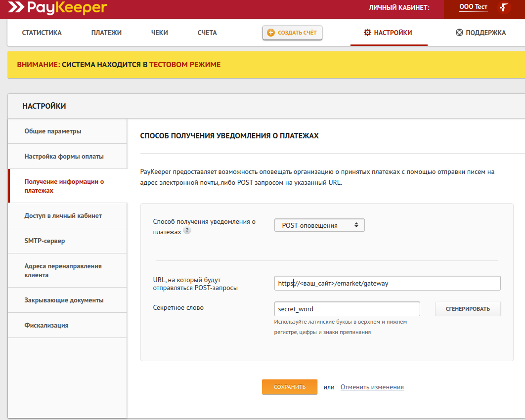Screen dimensions: 525x420
Task: Open Настройка формы оплаты settings section
Action: 64,156
